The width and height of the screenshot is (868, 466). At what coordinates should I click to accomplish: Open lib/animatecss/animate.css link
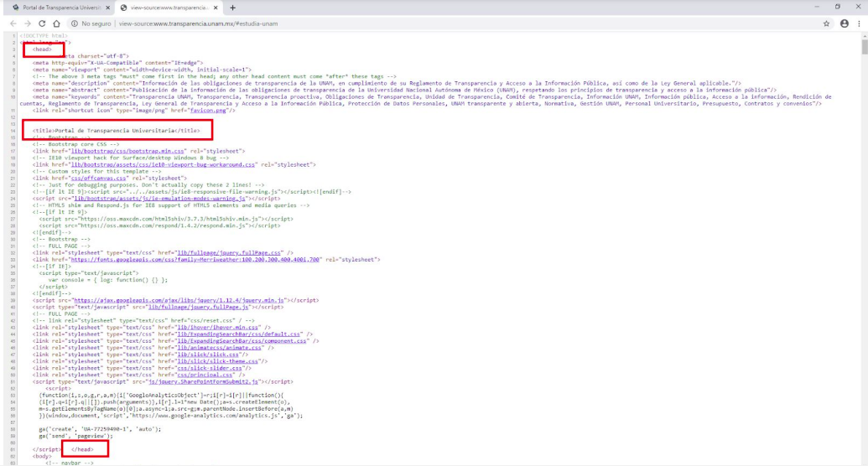219,348
